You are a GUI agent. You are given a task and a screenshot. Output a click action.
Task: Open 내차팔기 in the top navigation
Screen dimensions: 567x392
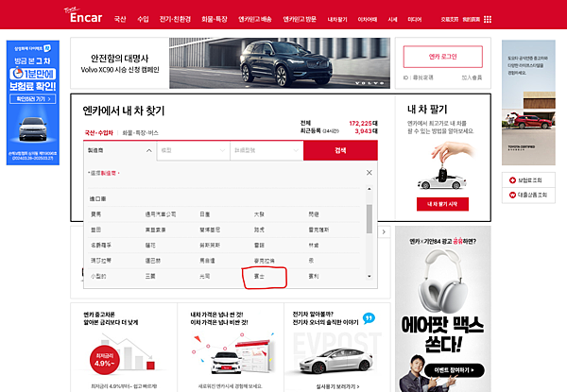point(337,20)
